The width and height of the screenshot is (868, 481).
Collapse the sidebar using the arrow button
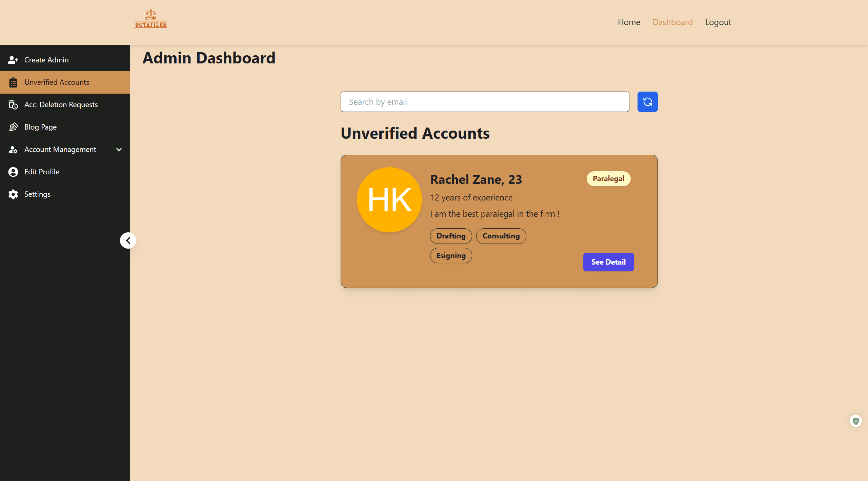coord(128,240)
